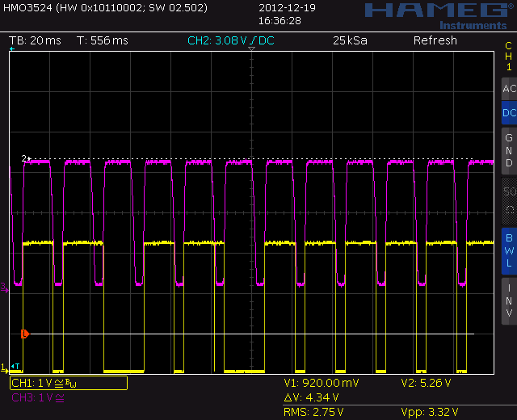The image size is (517, 420).
Task: Click the RMS: 2.75 V measurement
Action: 313,412
